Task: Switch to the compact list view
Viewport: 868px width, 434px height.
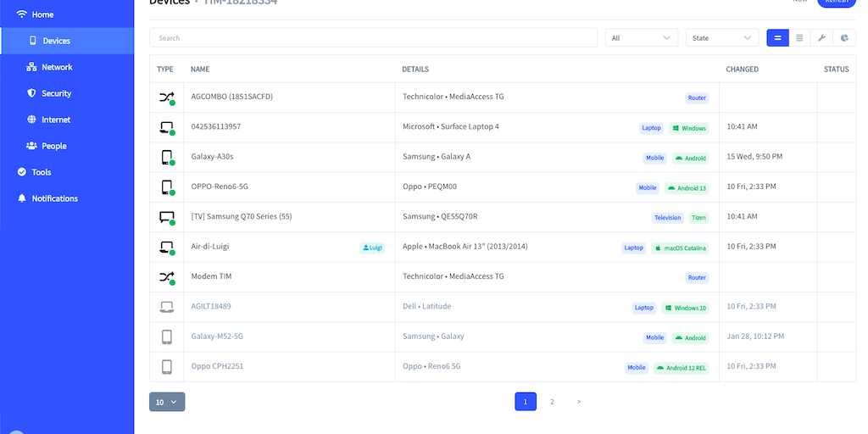Action: point(799,37)
